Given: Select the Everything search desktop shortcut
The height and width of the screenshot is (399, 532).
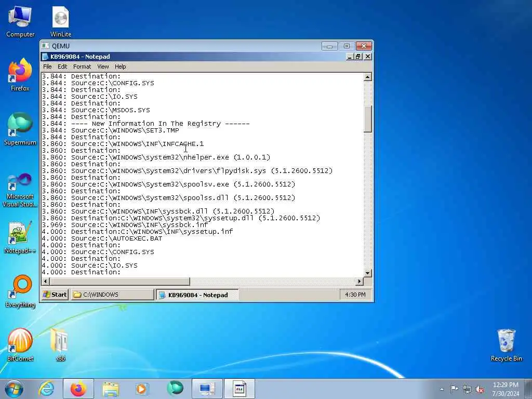Looking at the screenshot, I should pyautogui.click(x=20, y=292).
